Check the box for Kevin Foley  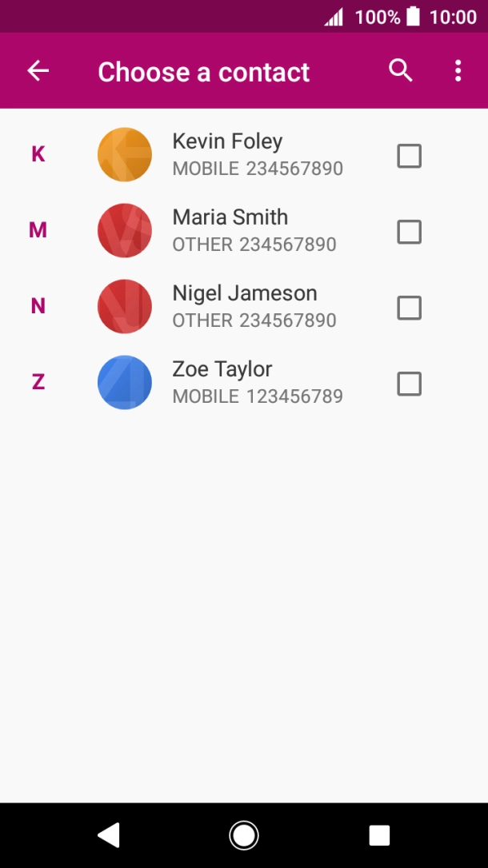(x=409, y=156)
